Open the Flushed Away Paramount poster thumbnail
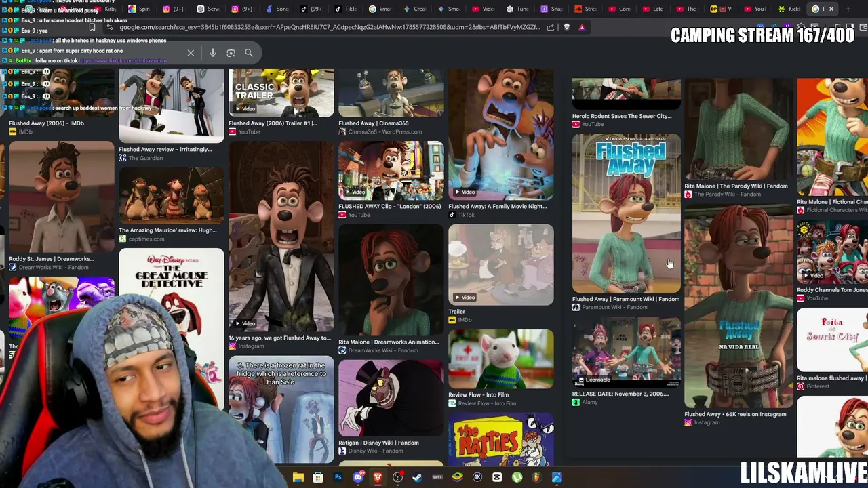This screenshot has height=488, width=868. coord(626,213)
